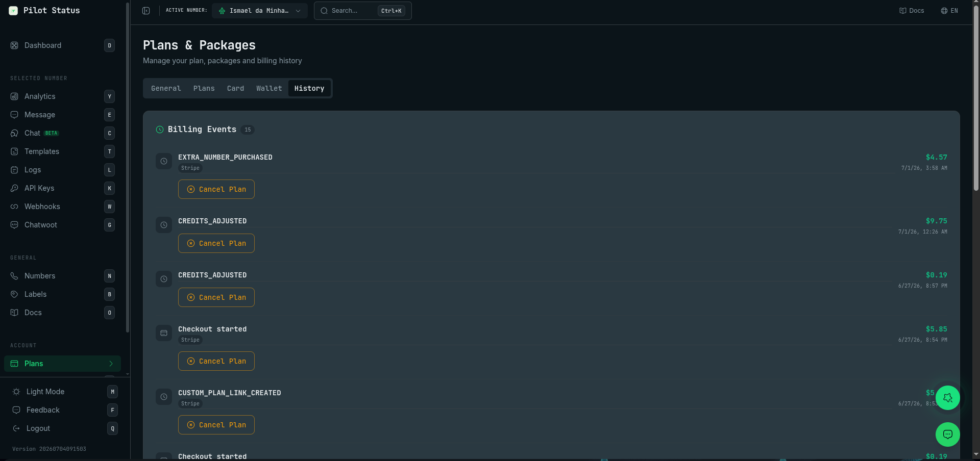This screenshot has width=980, height=461.
Task: Click the sidebar scrollbar down arrow
Action: click(128, 374)
